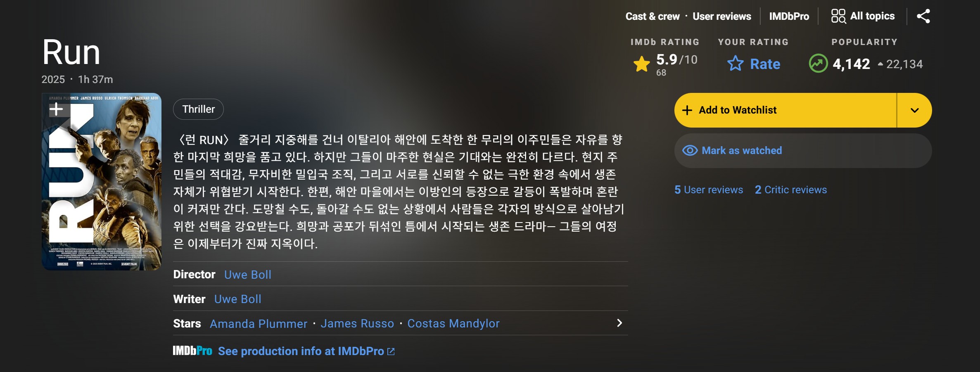Click the green popularity trending icon
This screenshot has width=980, height=372.
[818, 64]
